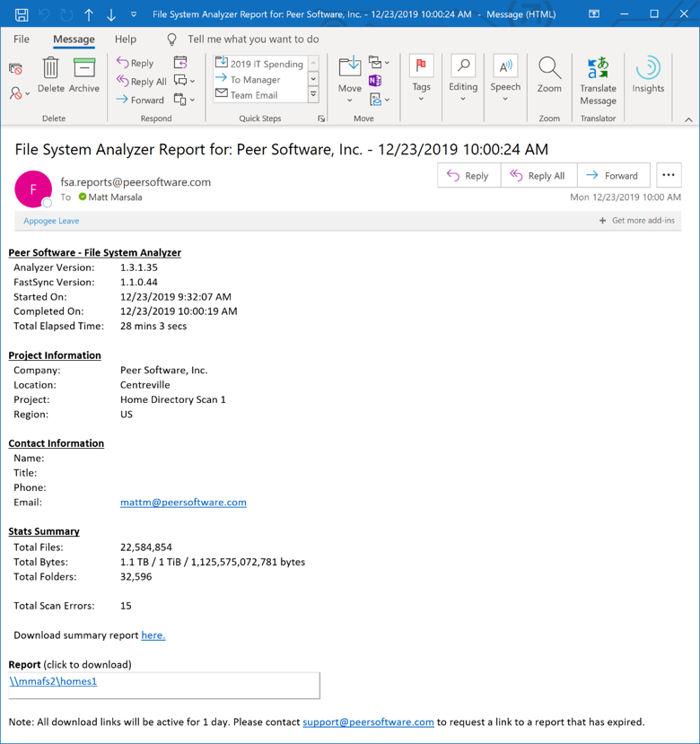Open the Move folder dropdown
Image resolution: width=700 pixels, height=744 pixels.
point(350,79)
